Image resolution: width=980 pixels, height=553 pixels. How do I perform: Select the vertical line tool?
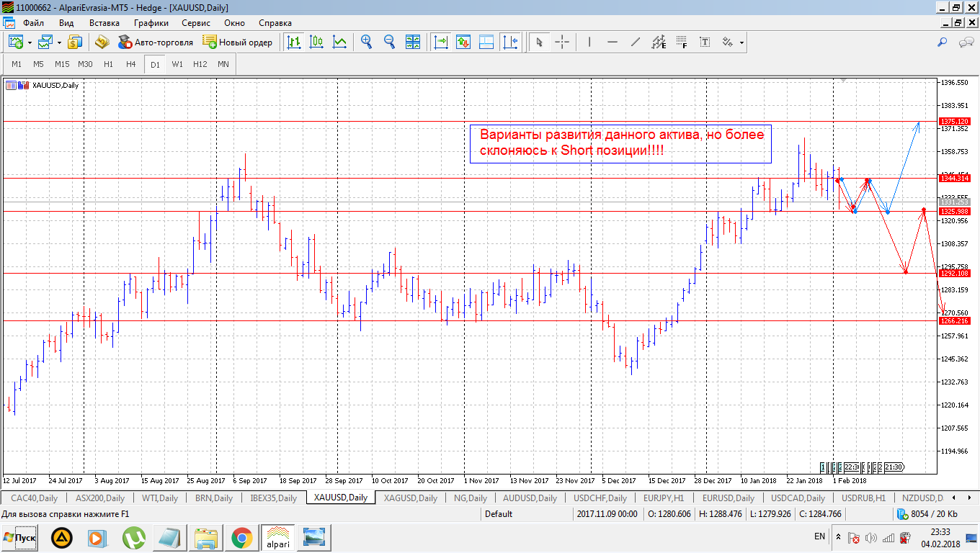pos(589,42)
